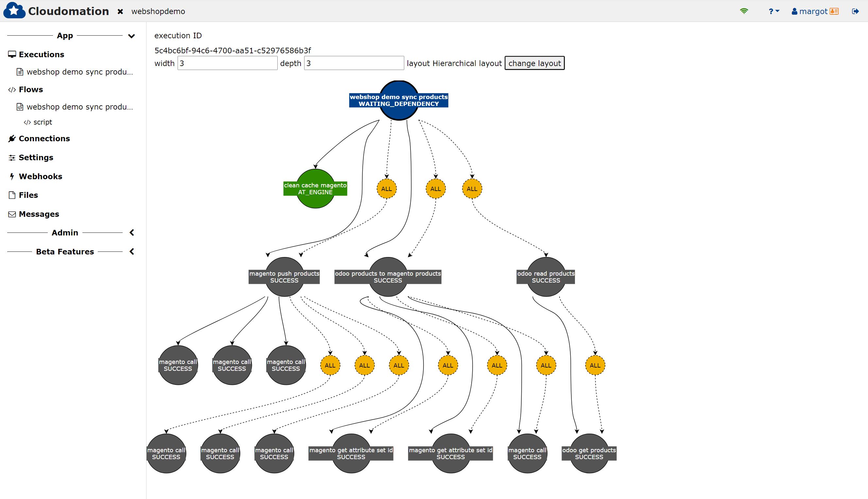Select the webshop demo sync products root node

tap(399, 100)
